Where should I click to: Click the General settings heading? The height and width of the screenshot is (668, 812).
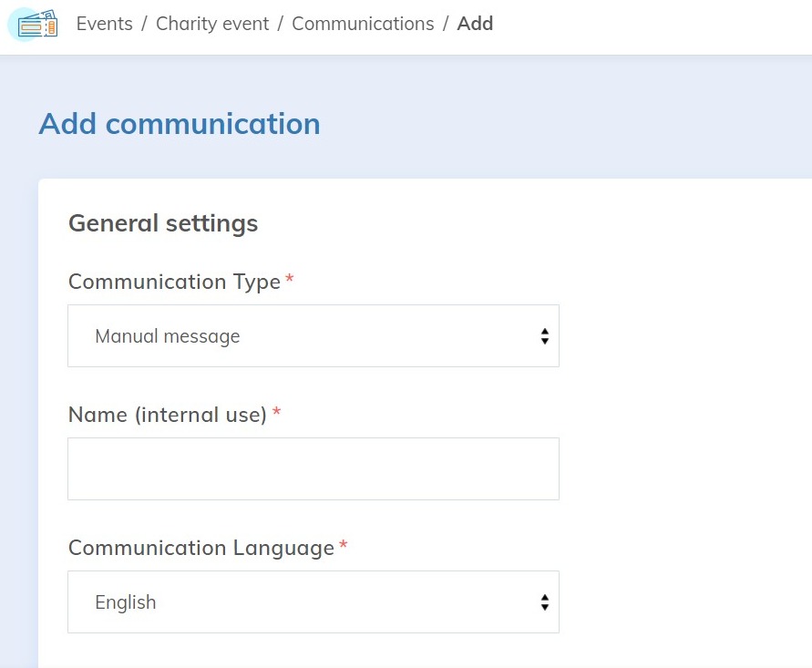(162, 222)
